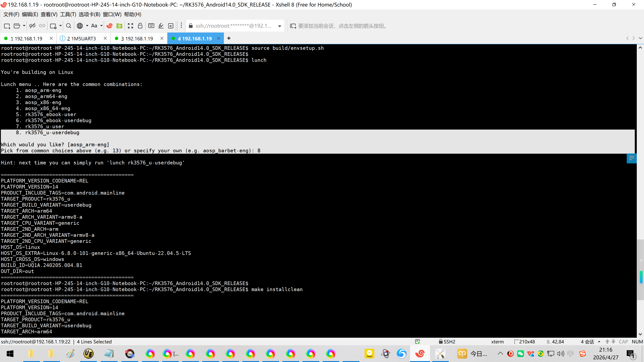Launch Xftp via green folder icon

tap(120, 26)
